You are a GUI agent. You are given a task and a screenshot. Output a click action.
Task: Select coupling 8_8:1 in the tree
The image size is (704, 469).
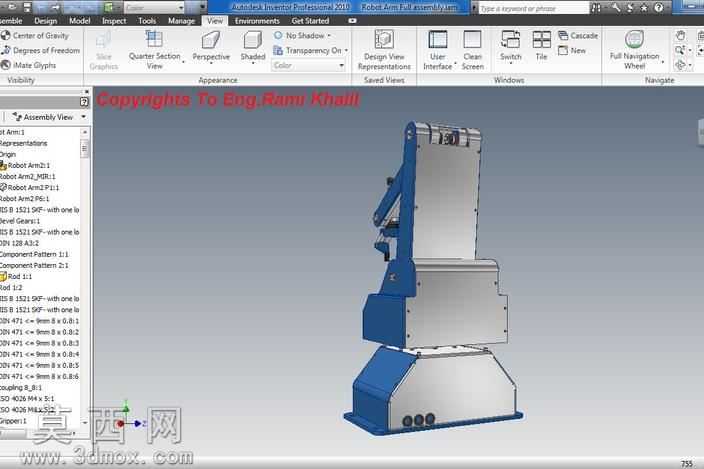21,387
